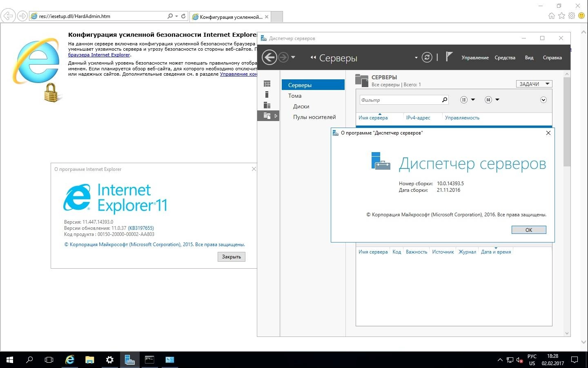588x368 pixels.
Task: Open Command Prompt from the taskbar
Action: pyautogui.click(x=150, y=360)
